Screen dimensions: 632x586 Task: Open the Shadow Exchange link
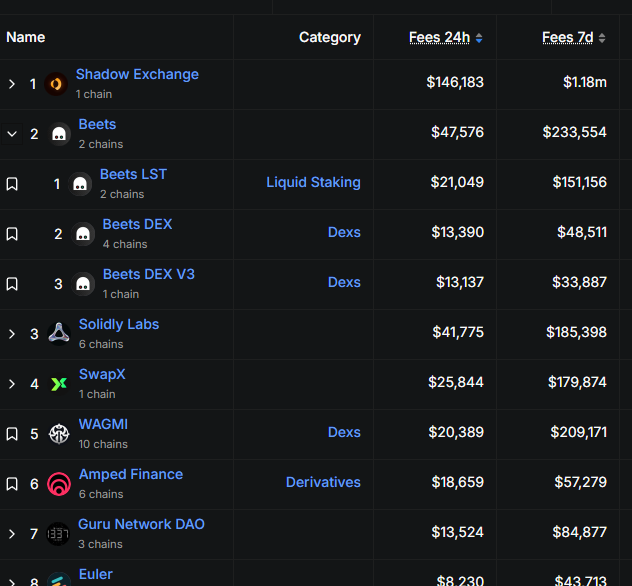(x=137, y=74)
